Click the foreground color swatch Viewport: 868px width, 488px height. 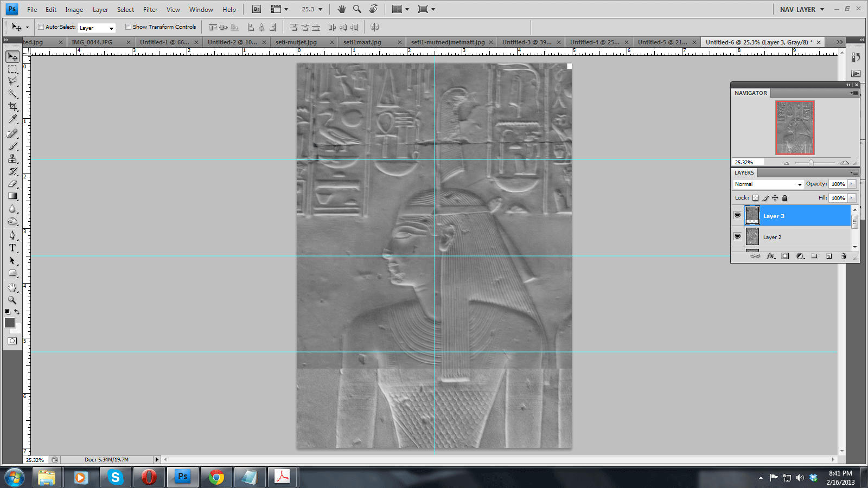tap(9, 323)
